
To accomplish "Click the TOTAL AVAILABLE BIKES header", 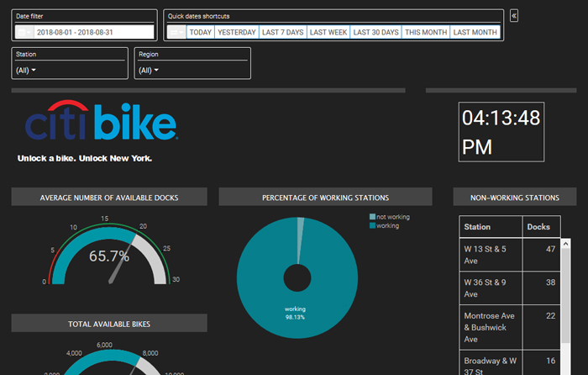I will click(x=109, y=324).
